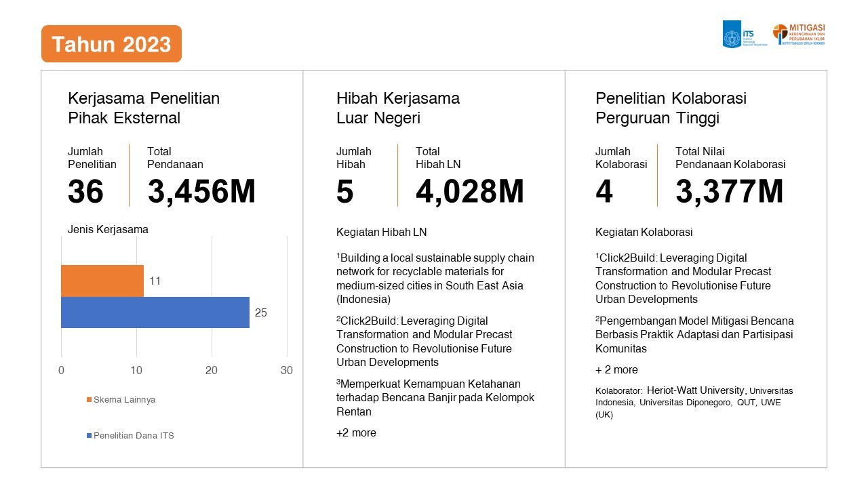Click the Penelitian Kolaborasi Perguruan Tinggi heading
The image size is (868, 488).
pos(671,108)
